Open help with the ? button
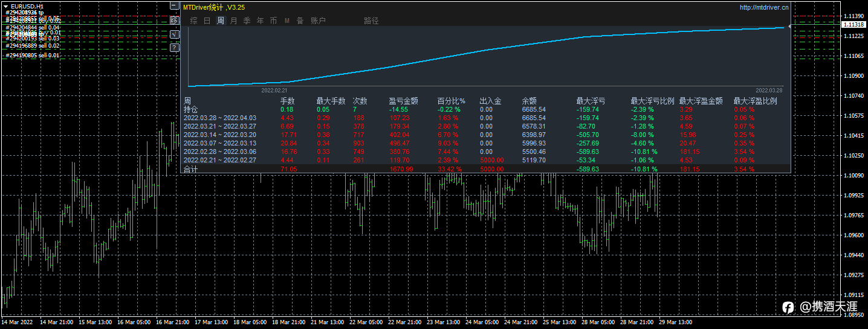Screen dimensions: 868x329 (175, 48)
